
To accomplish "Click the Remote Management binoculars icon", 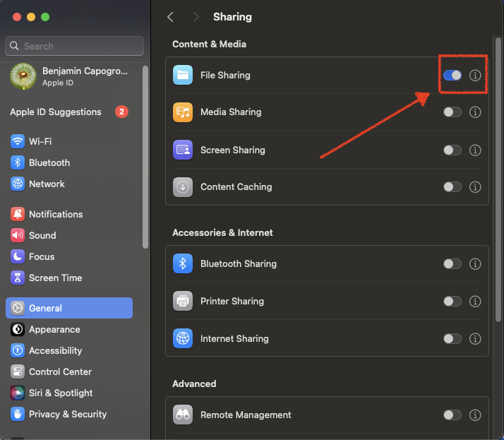I will pyautogui.click(x=183, y=415).
